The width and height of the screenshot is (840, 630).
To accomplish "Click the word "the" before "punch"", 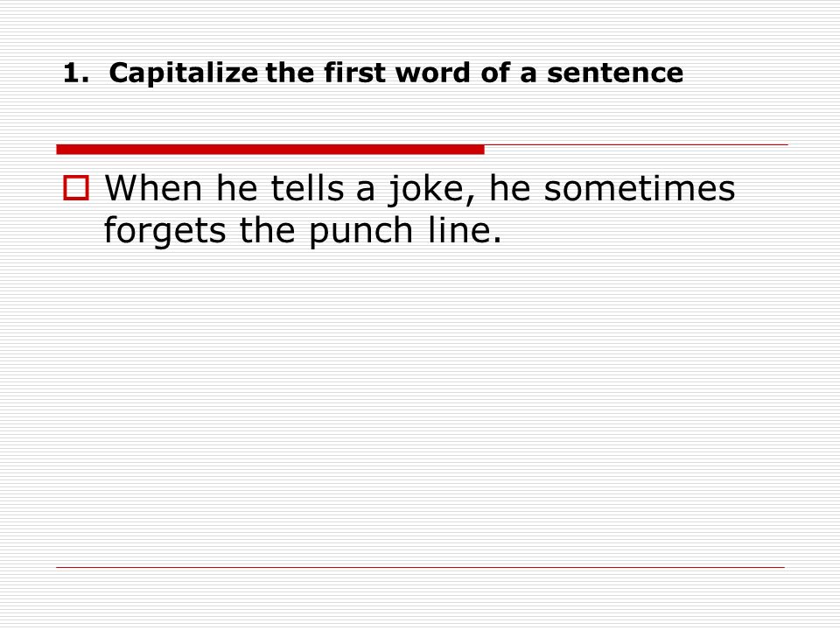I will click(268, 230).
